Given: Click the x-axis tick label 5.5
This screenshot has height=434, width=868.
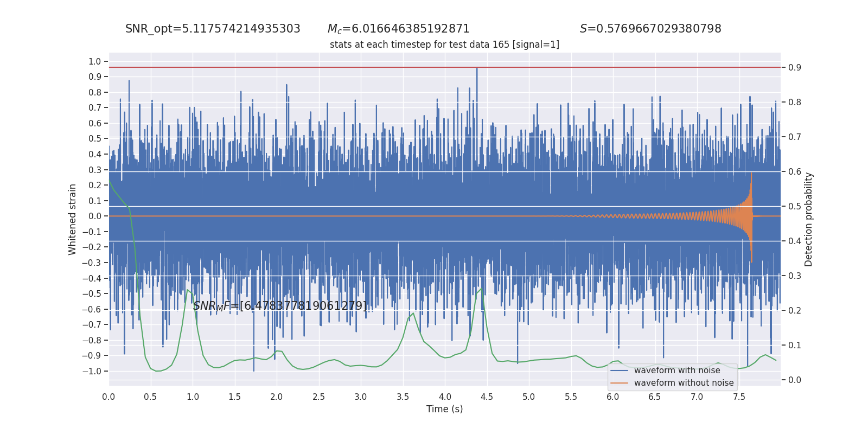Looking at the screenshot, I should click(x=571, y=397).
